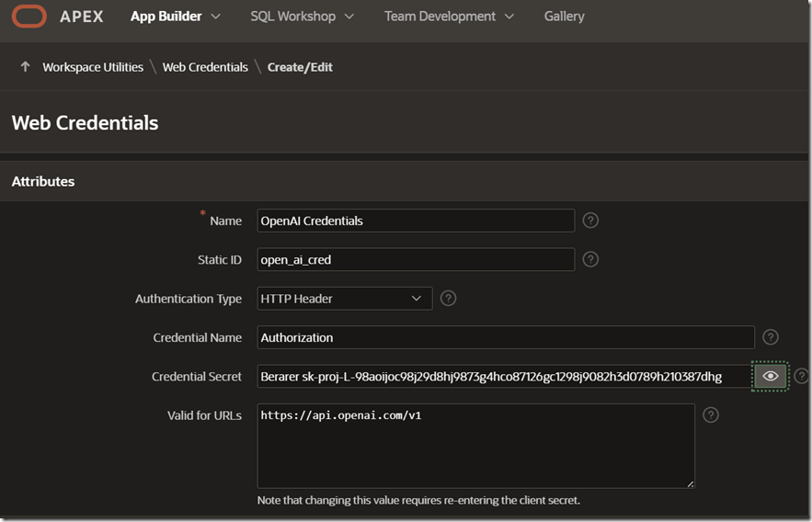Go to the Gallery tab
Viewport: 812px width, 522px height.
[564, 17]
